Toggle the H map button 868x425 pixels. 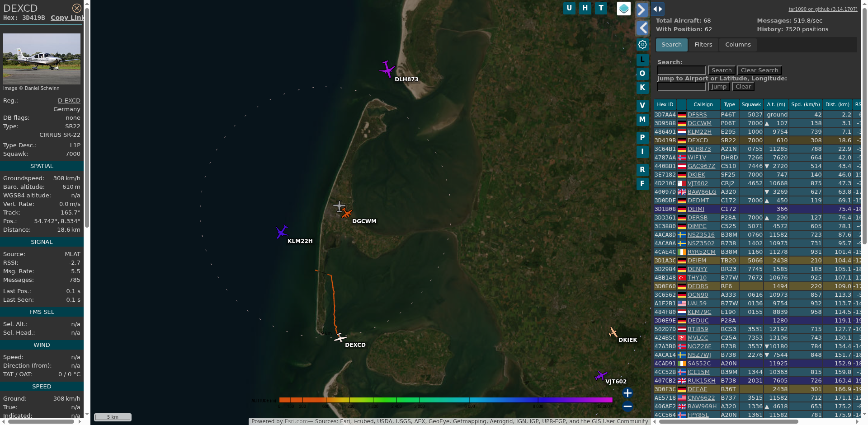click(x=585, y=8)
